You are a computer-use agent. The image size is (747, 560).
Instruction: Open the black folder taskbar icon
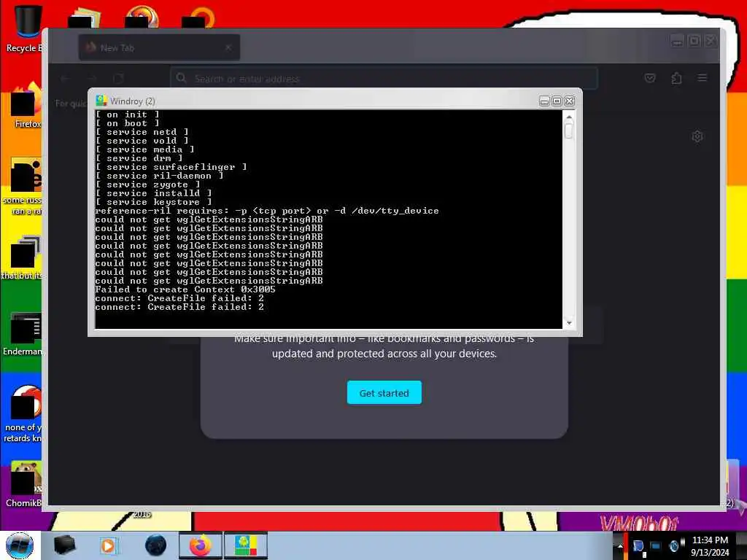pos(65,545)
